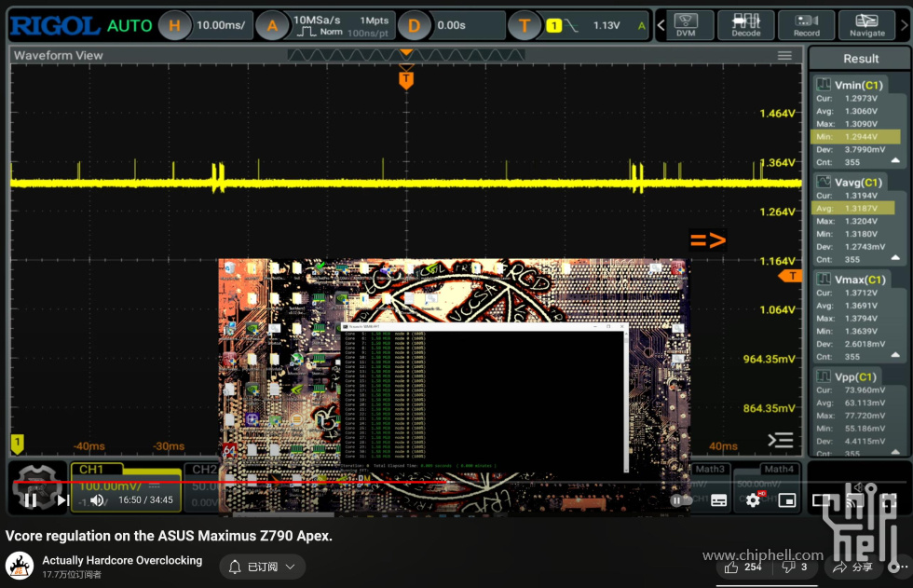This screenshot has width=913, height=588.
Task: Open the video settings gear
Action: point(753,500)
